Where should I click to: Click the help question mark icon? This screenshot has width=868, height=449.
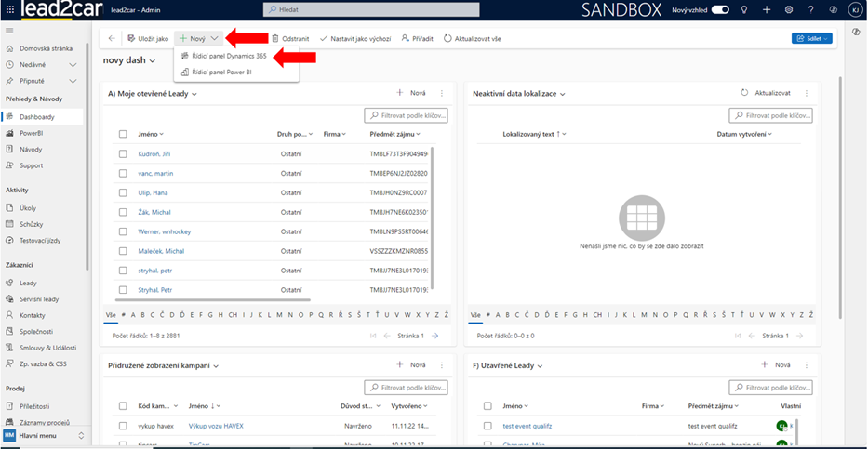tap(811, 9)
